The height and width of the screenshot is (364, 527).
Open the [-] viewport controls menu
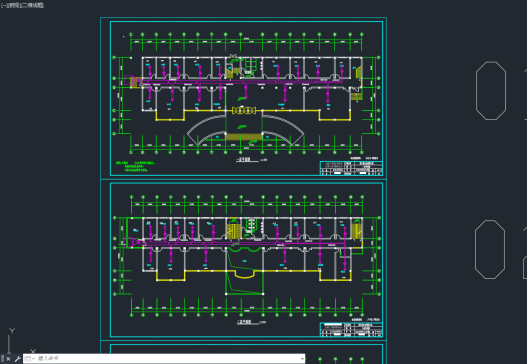pyautogui.click(x=3, y=5)
